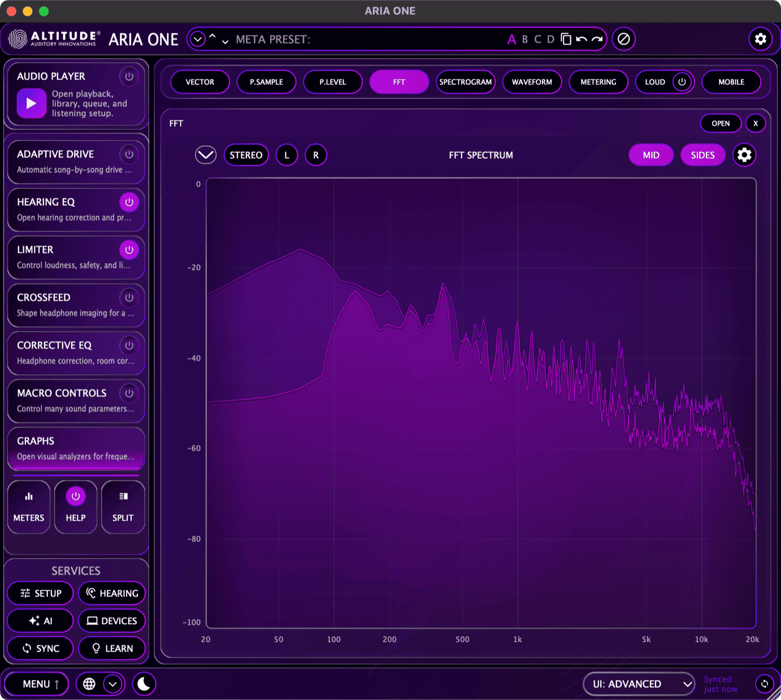The image size is (781, 700).
Task: Disable Hearing EQ power toggle
Action: (129, 202)
